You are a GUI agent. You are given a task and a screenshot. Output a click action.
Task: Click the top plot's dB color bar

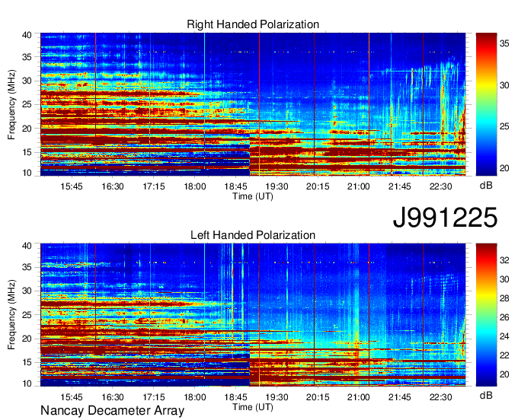(x=486, y=104)
